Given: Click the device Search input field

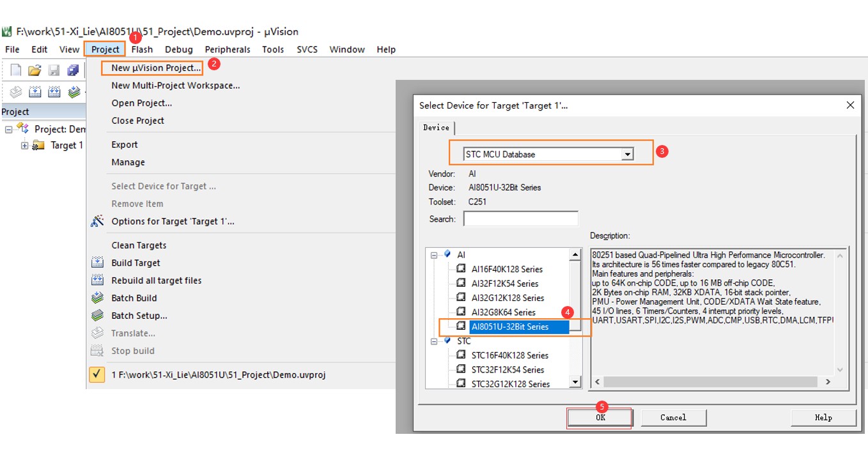Looking at the screenshot, I should (x=520, y=219).
